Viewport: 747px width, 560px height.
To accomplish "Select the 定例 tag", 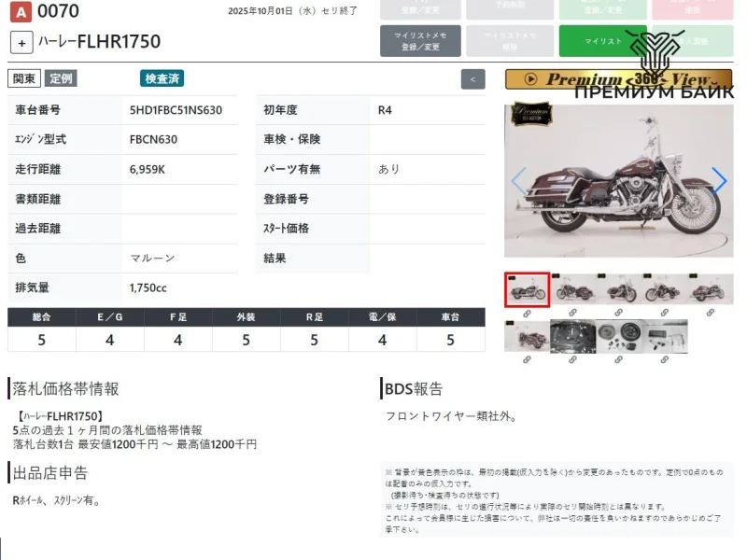I will pos(62,78).
